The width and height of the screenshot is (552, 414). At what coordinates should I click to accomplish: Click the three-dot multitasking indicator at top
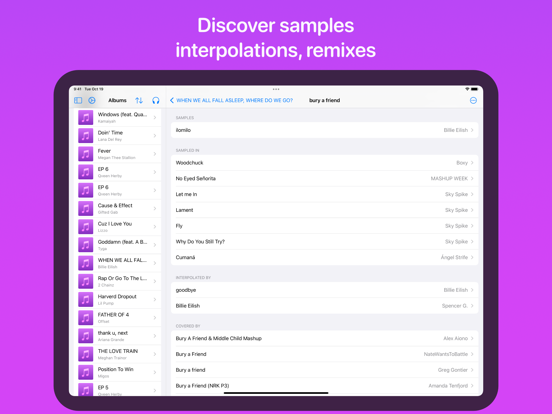276,89
